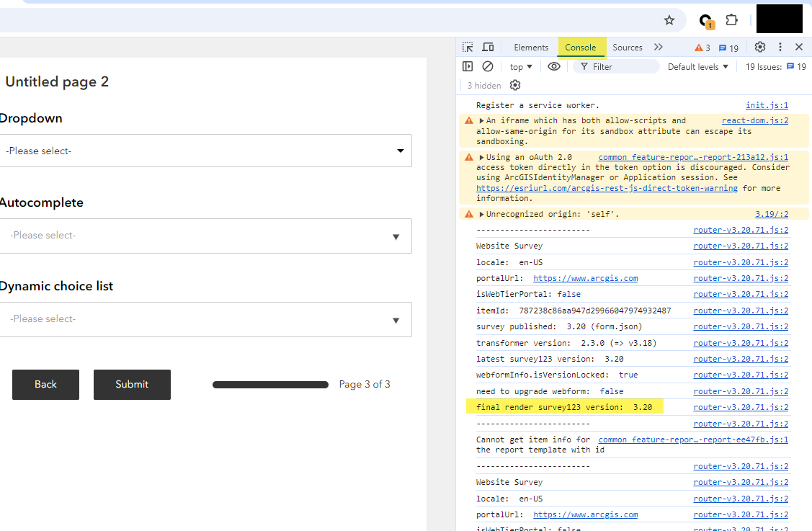
Task: Toggle the device toolbar for responsive mode
Action: pyautogui.click(x=487, y=47)
